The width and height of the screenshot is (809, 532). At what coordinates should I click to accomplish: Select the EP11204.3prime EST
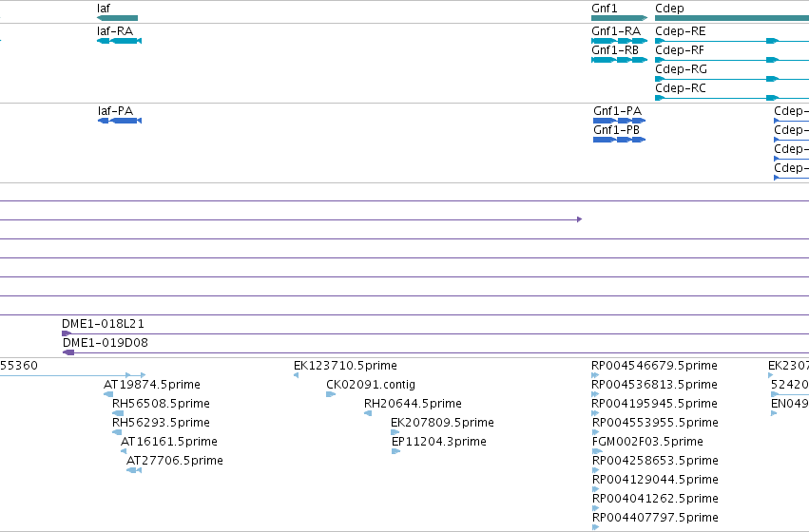tap(395, 451)
